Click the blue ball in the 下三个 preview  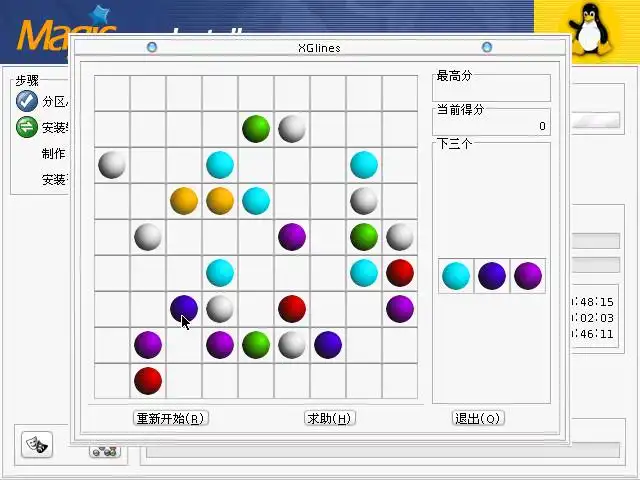pos(492,276)
